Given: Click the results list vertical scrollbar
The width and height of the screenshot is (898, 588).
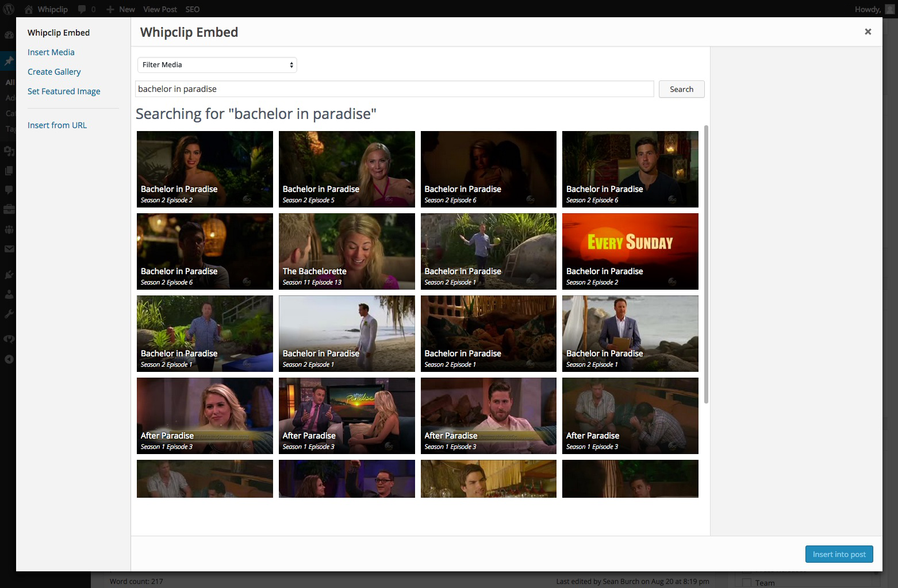Looking at the screenshot, I should point(706,264).
